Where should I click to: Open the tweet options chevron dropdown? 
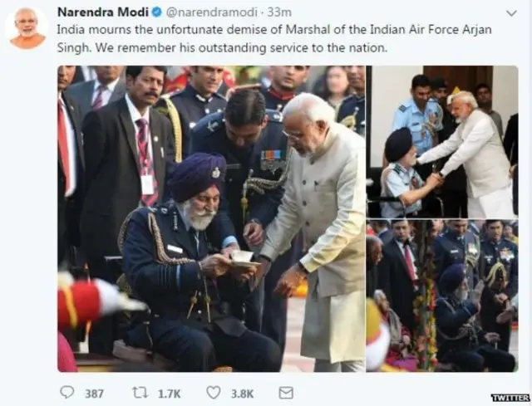511,13
